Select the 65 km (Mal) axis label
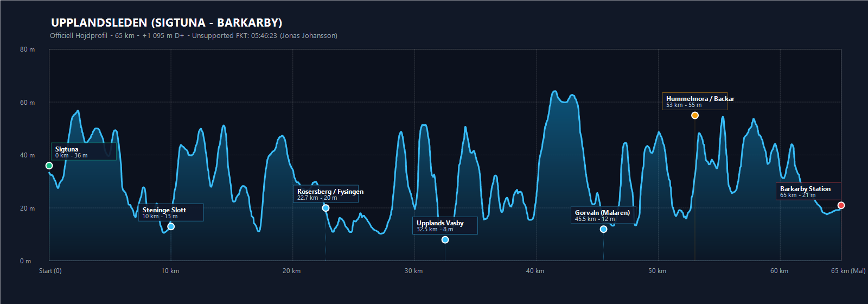 [x=848, y=271]
